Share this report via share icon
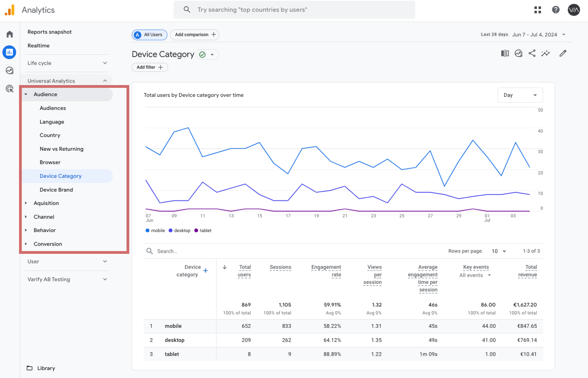Image resolution: width=588 pixels, height=378 pixels. coord(532,53)
